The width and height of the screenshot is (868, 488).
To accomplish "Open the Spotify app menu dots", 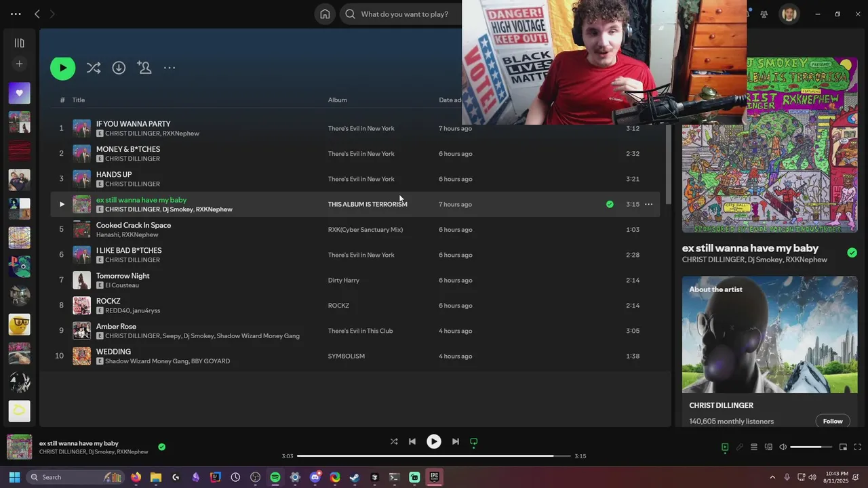I will pyautogui.click(x=16, y=14).
